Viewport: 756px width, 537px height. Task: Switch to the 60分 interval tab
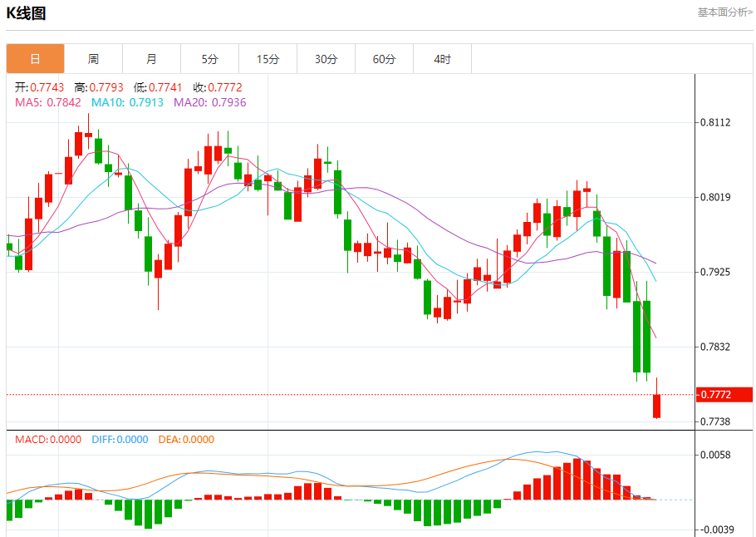pyautogui.click(x=384, y=59)
